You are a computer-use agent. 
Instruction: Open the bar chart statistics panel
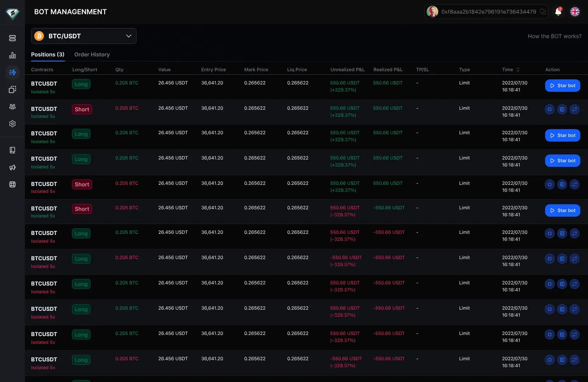12,55
